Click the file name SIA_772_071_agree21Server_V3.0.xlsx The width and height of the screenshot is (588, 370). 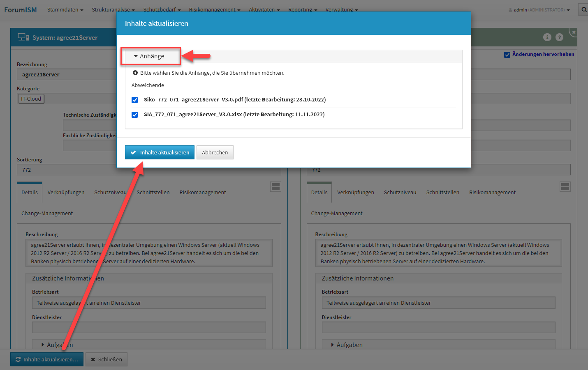point(193,115)
